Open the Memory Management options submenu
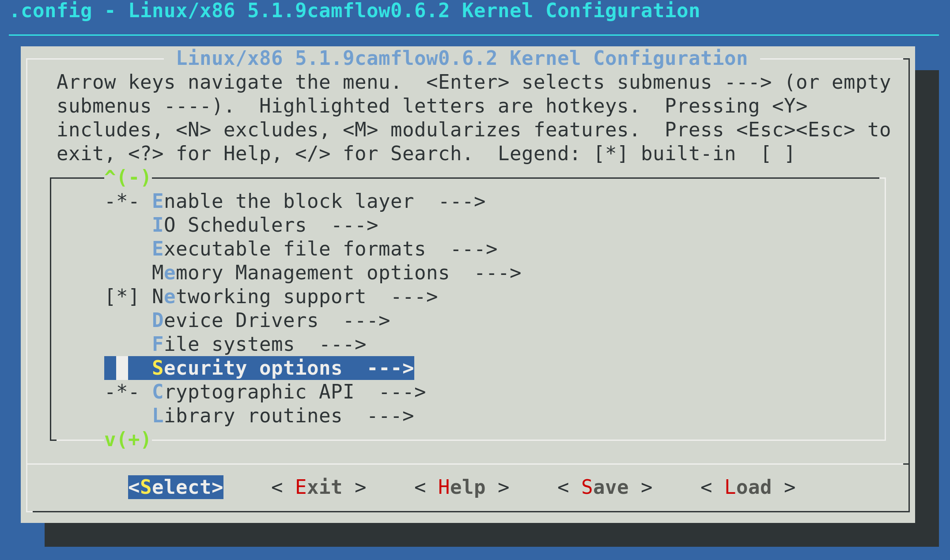950x560 pixels. [300, 272]
